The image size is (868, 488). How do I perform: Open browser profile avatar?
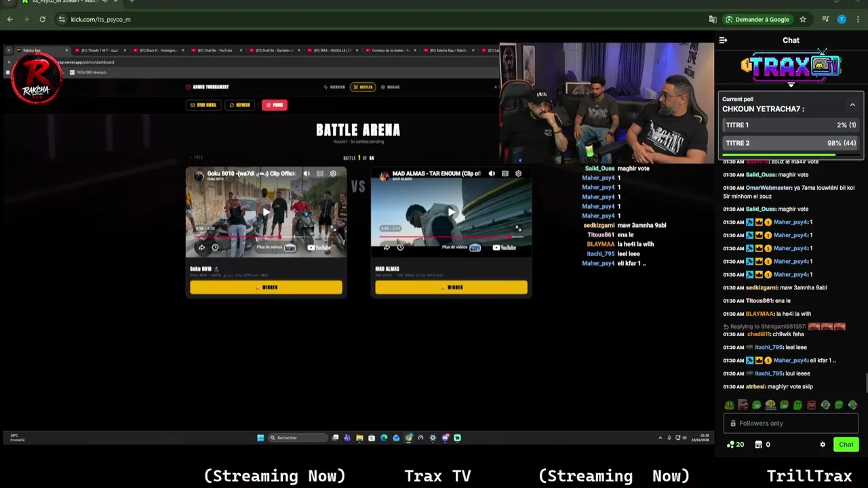842,19
